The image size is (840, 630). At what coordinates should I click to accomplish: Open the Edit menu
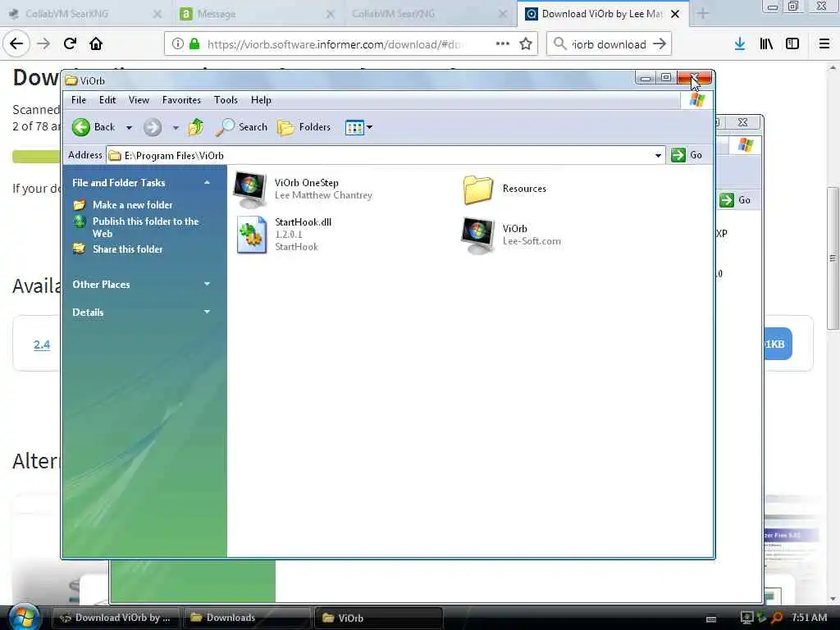[x=107, y=100]
